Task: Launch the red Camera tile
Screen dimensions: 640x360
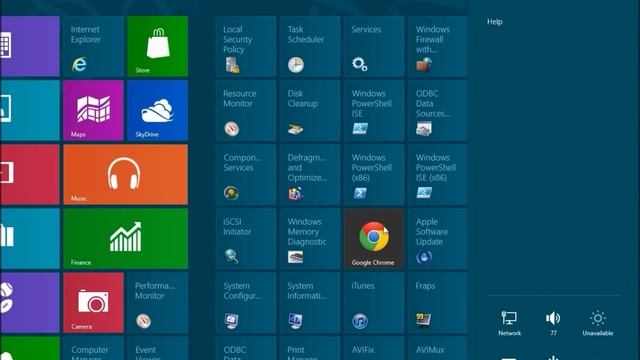Action: point(93,302)
